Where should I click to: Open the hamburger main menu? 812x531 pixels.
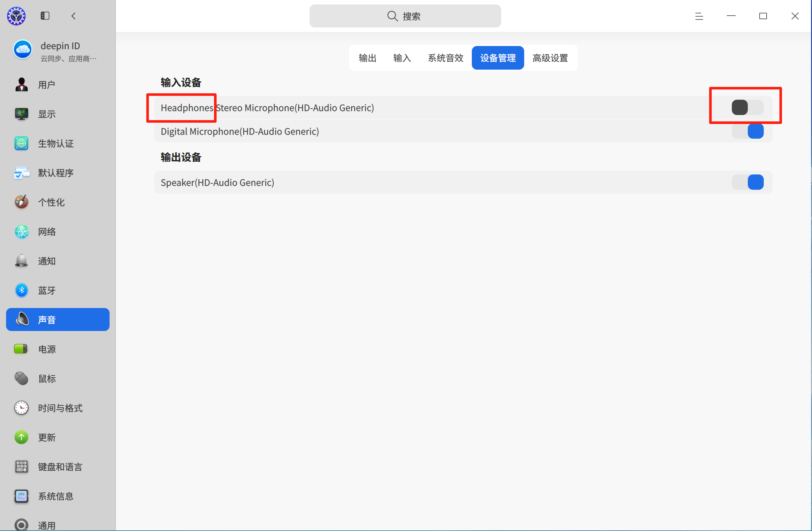[x=699, y=16]
